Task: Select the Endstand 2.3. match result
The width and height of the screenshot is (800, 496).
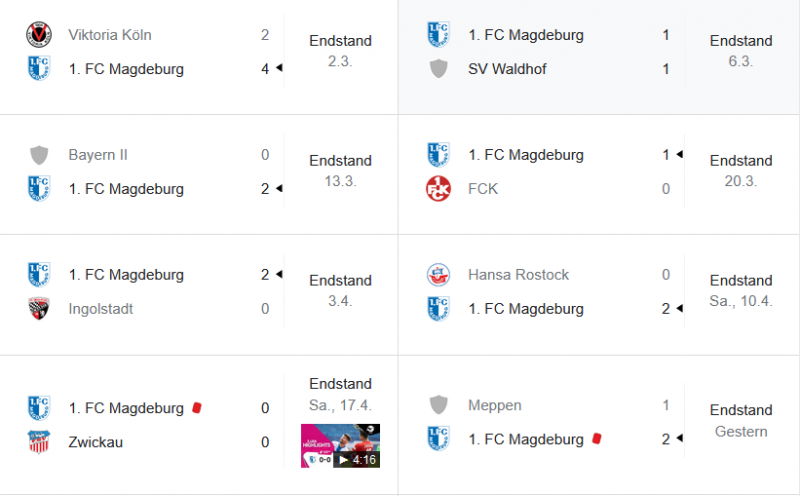Action: coord(340,51)
